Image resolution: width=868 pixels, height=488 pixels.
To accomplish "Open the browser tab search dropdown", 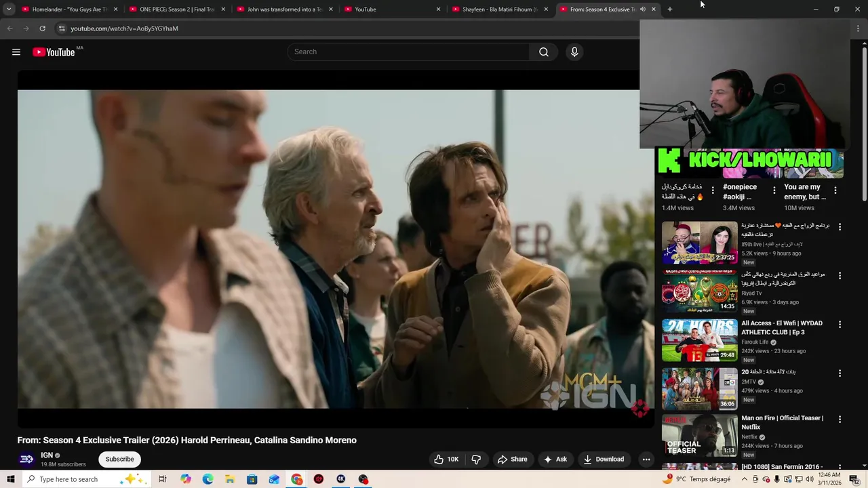I will pos(9,9).
